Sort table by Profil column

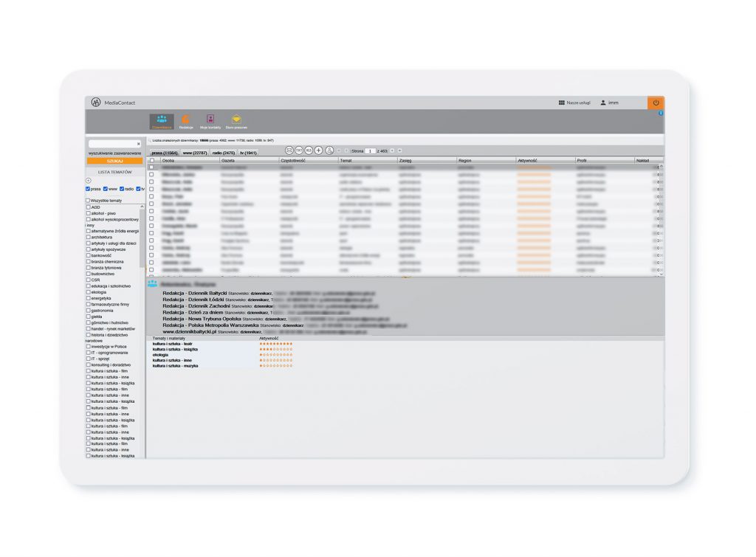click(605, 160)
